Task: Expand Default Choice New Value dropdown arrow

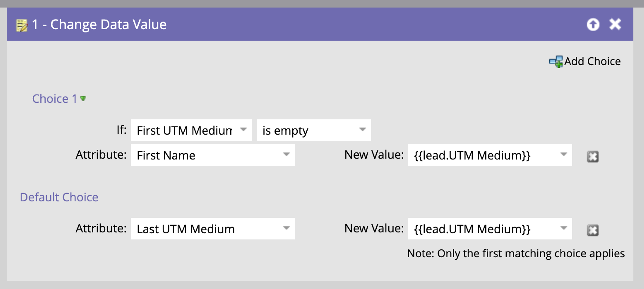Action: pos(563,228)
